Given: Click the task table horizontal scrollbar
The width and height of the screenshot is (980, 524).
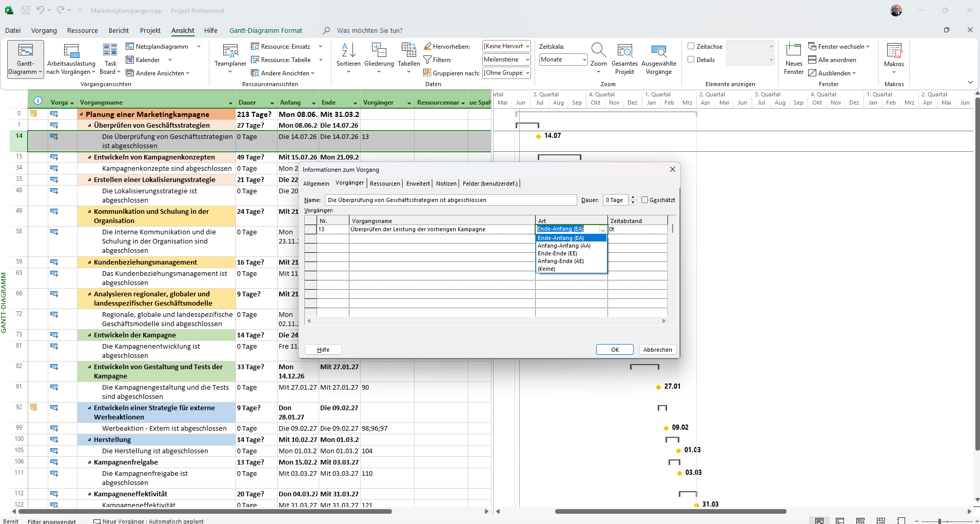Looking at the screenshot, I should point(205,511).
